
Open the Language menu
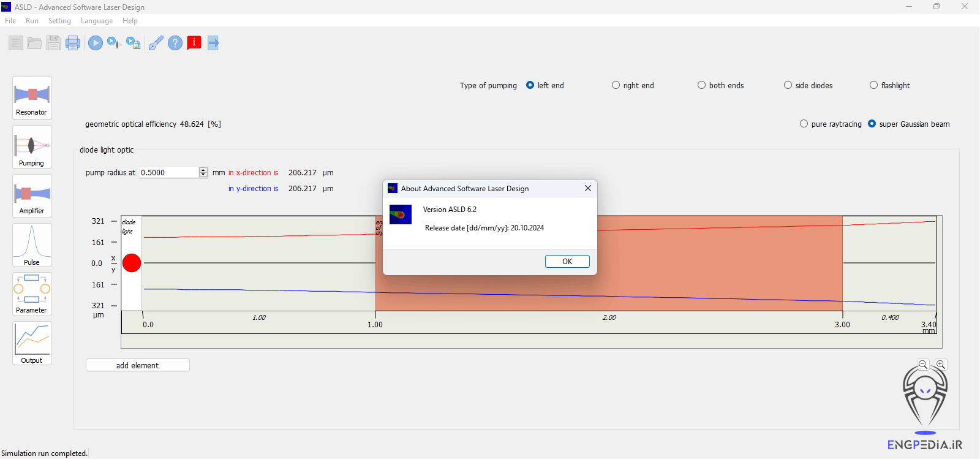coord(97,21)
